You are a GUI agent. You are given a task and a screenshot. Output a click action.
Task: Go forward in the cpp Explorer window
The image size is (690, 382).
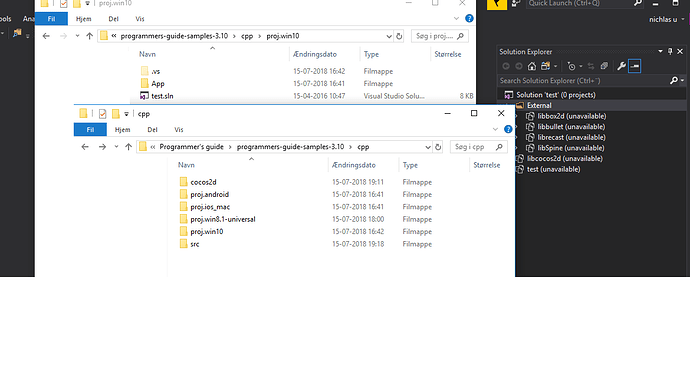pos(102,147)
